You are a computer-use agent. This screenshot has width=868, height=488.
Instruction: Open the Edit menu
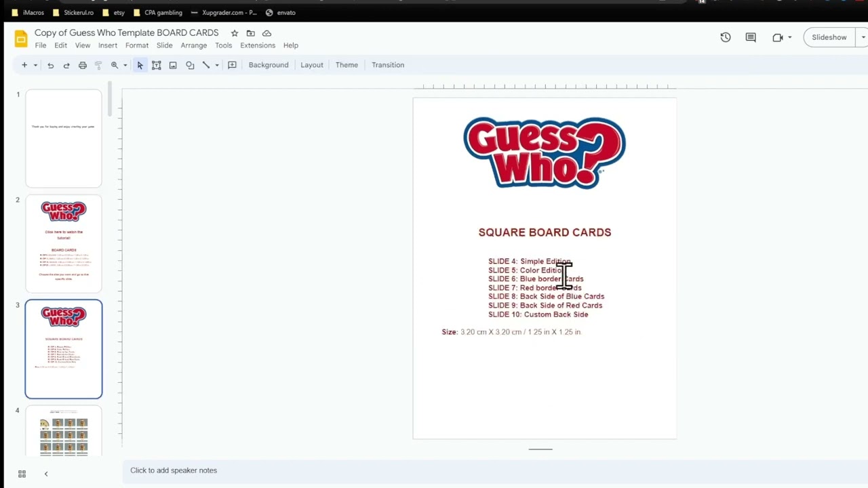tap(61, 45)
